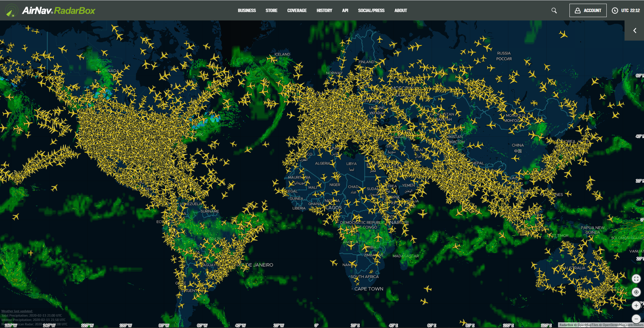Click the MADAGASCAR map label
The image size is (644, 328).
[x=406, y=256]
